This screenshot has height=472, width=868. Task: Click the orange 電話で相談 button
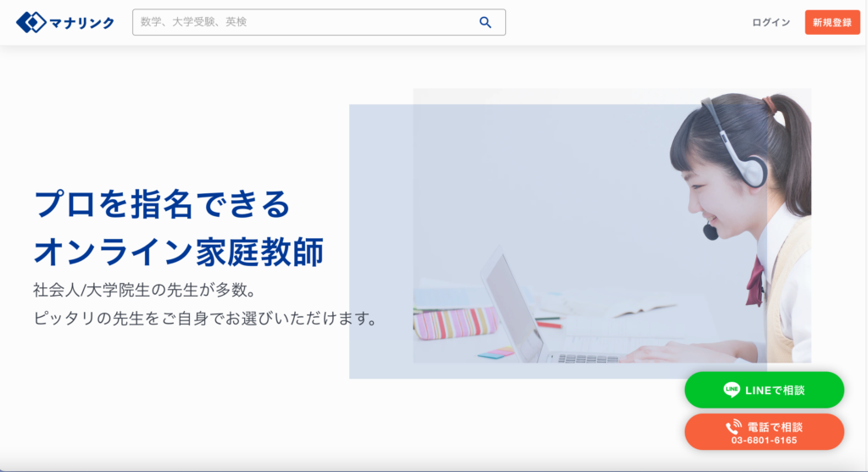[x=764, y=431]
